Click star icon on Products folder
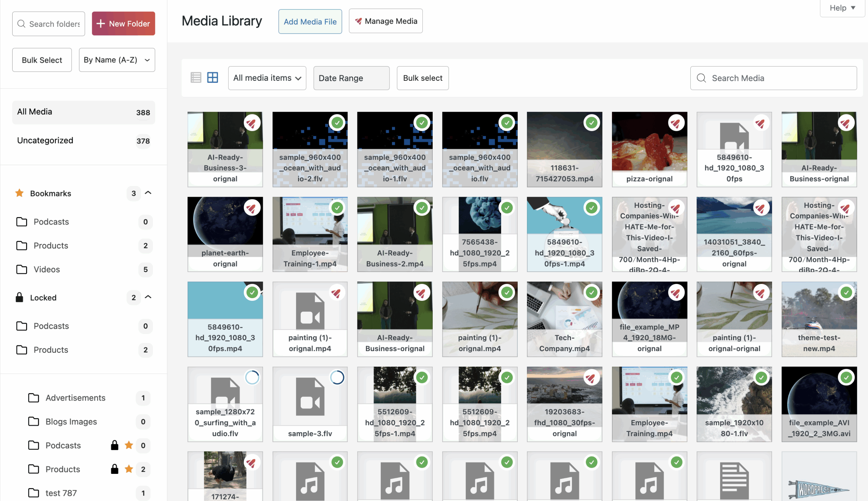The image size is (868, 501). point(129,469)
